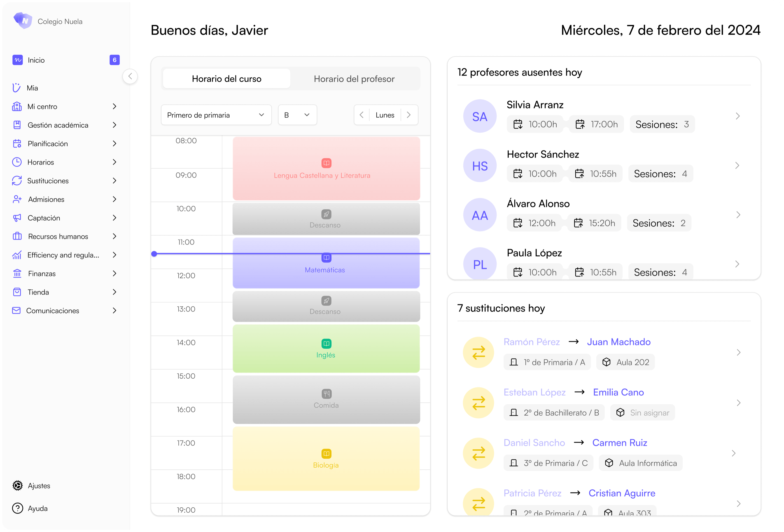Select Mia in the sidebar
The width and height of the screenshot is (784, 532).
66,88
